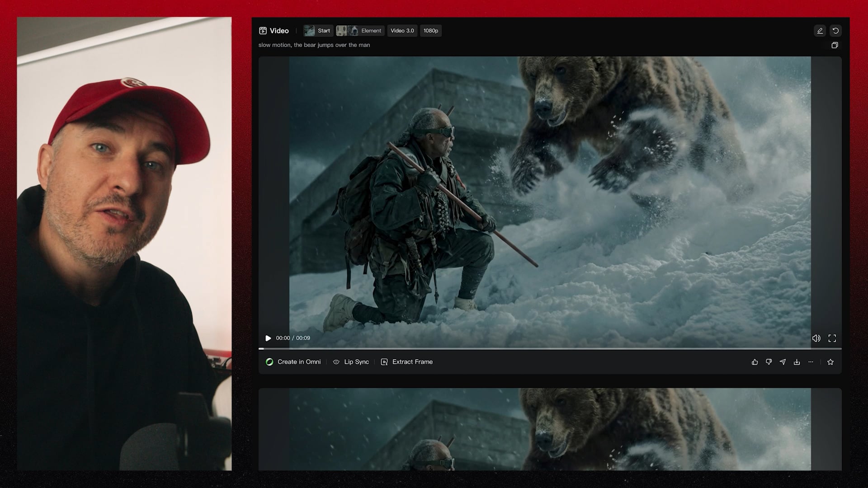Mute the video speaker volume
This screenshot has height=488, width=868.
coord(816,338)
